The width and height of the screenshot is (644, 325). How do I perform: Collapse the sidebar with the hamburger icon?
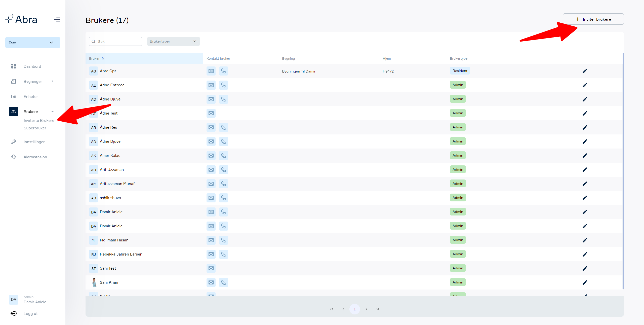tap(57, 19)
